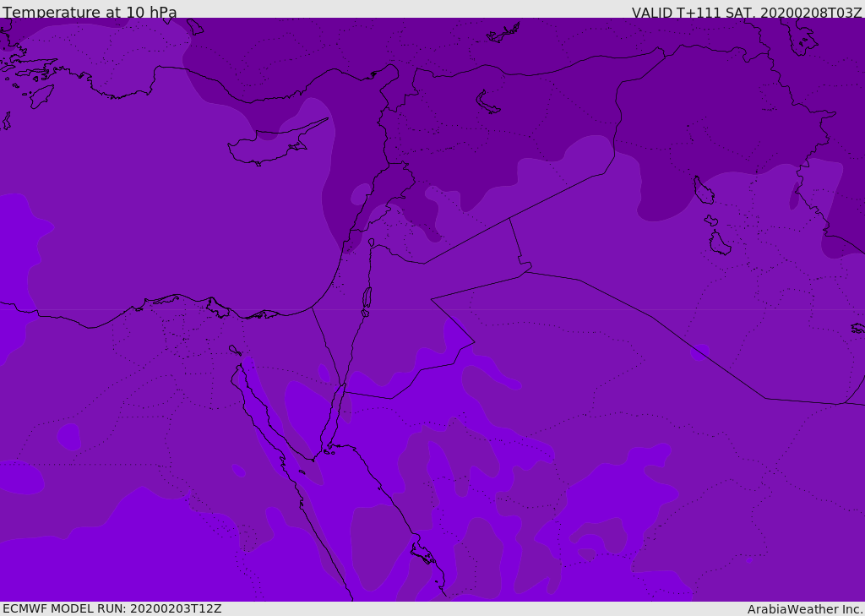This screenshot has width=865, height=616.
Task: Click the "ECMWF MODEL RUN: 20200203T12Z" label
Action: [112, 608]
